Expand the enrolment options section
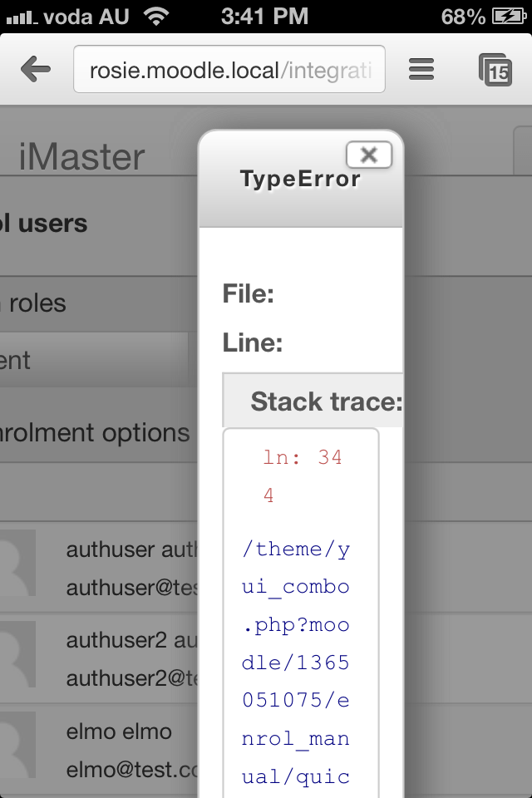This screenshot has width=532, height=798. pyautogui.click(x=95, y=433)
